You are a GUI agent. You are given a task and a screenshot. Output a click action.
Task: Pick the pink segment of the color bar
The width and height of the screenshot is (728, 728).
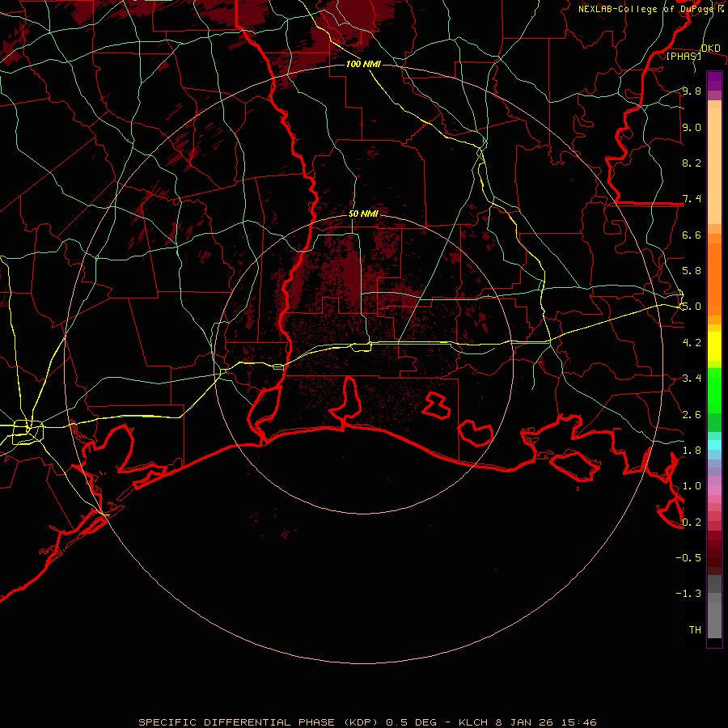tap(714, 490)
